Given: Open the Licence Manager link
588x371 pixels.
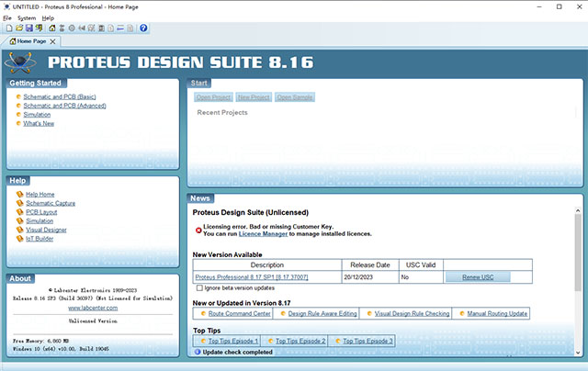Looking at the screenshot, I should click(263, 234).
